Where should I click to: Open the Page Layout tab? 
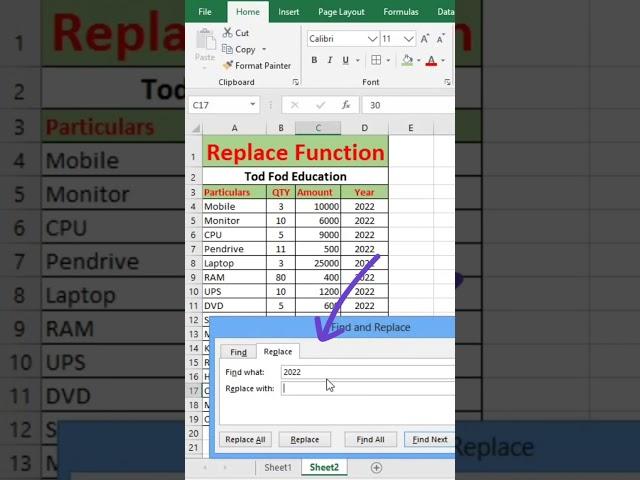(341, 12)
